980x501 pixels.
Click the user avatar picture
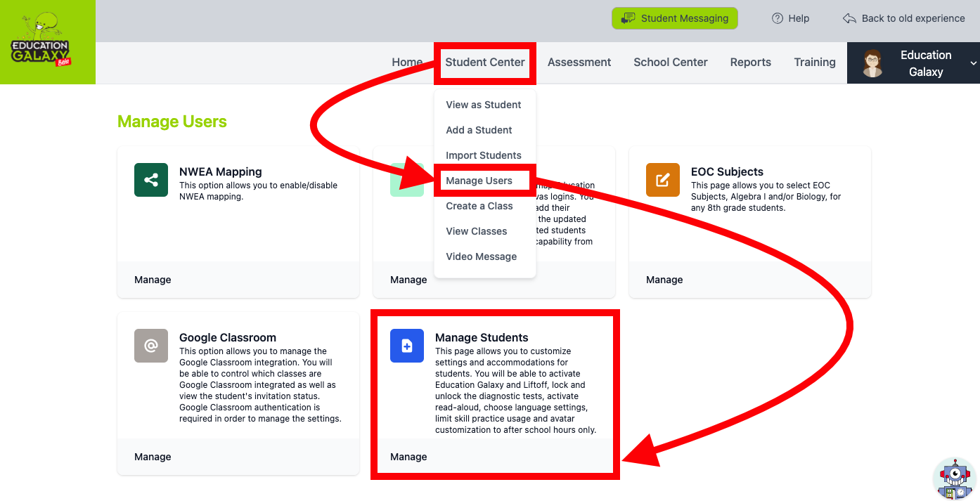[x=872, y=63]
